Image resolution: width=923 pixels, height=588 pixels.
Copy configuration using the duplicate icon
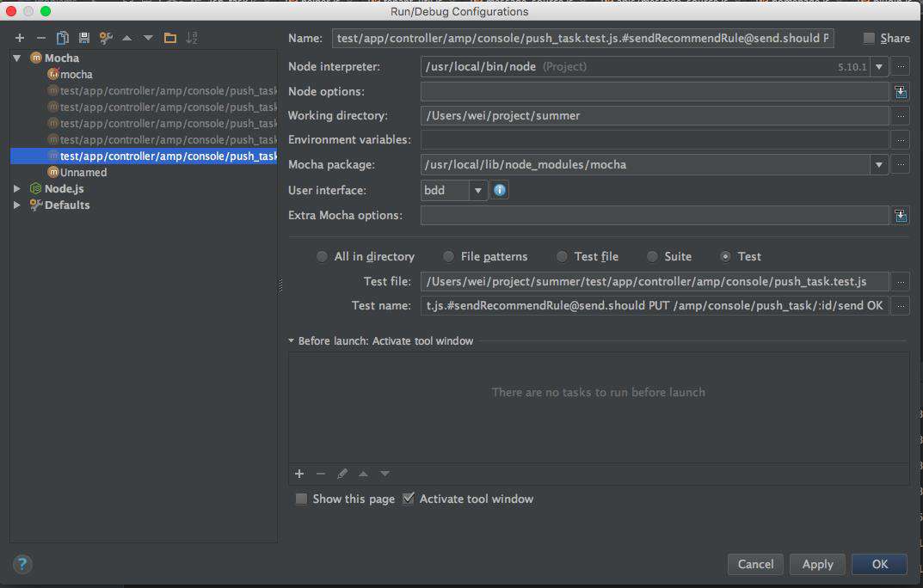[63, 38]
